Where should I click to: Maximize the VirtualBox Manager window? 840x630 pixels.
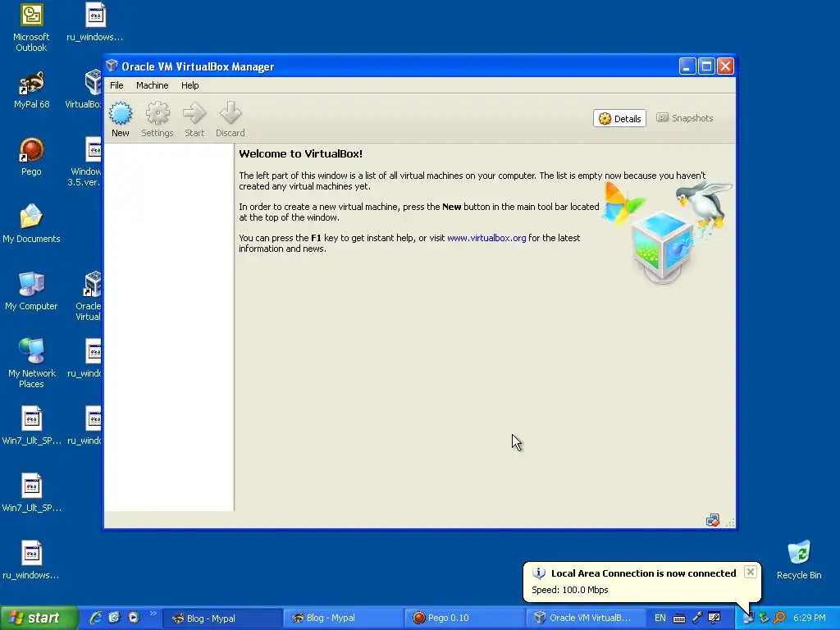(706, 66)
